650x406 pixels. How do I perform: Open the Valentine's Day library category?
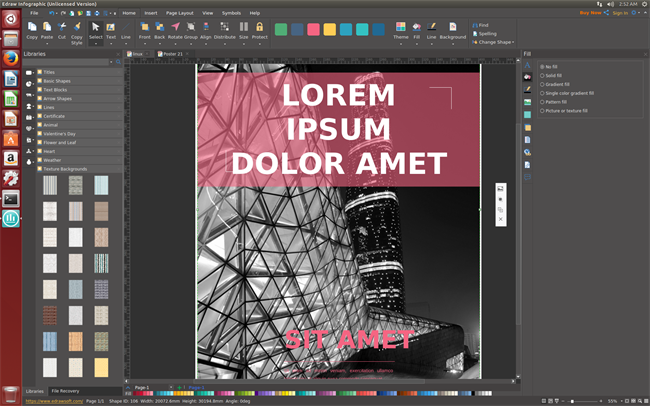point(59,133)
